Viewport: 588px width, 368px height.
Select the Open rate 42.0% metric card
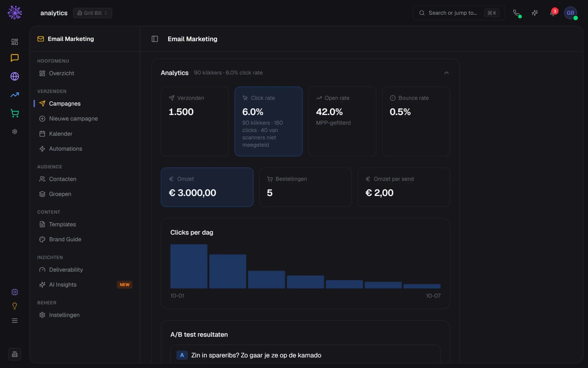[342, 121]
